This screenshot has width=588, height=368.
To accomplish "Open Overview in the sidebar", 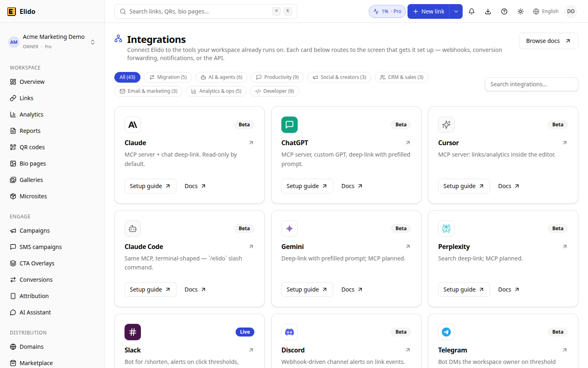I will (x=52, y=82).
